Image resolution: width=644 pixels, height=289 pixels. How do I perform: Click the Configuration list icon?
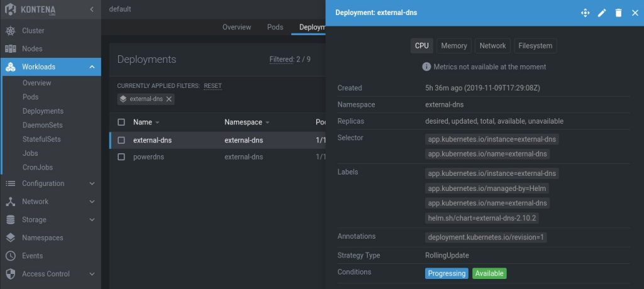[10, 183]
